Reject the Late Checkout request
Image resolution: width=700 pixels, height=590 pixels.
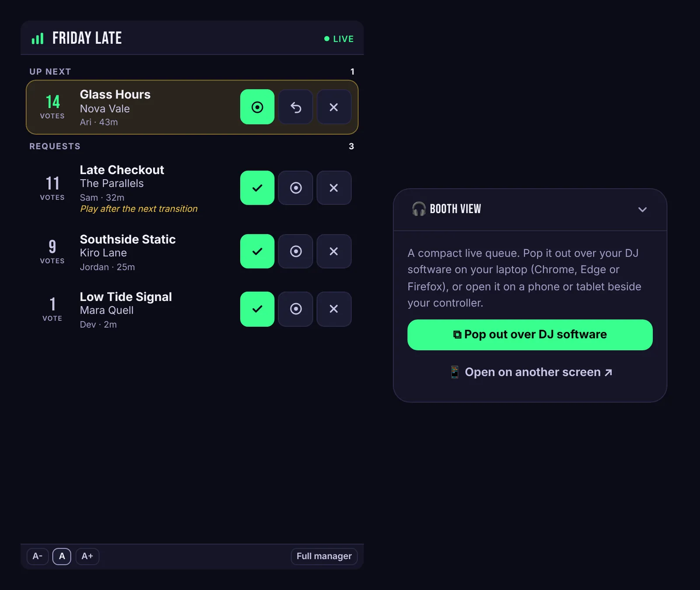(334, 188)
